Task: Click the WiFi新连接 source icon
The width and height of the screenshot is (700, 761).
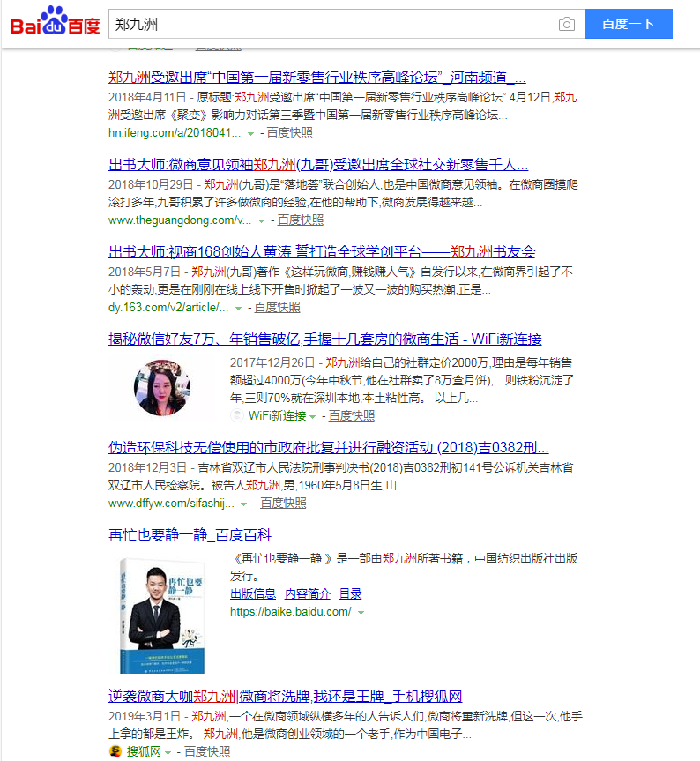Action: [x=237, y=415]
